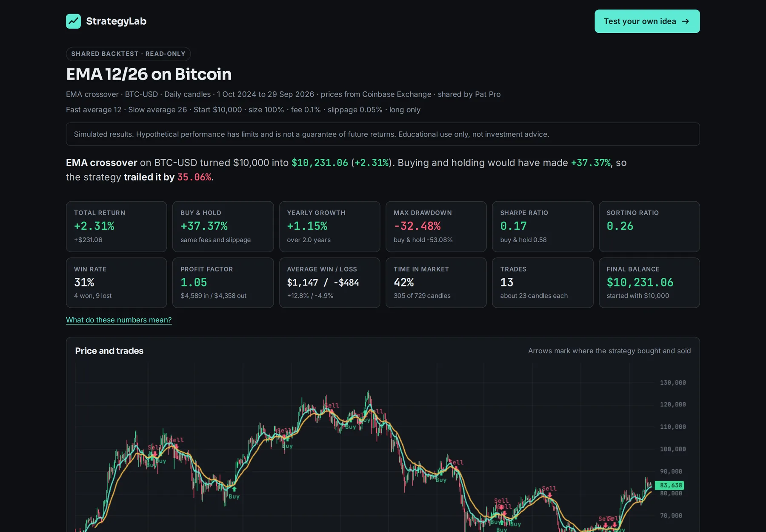Click the red '35.06%' trailing figure

194,177
